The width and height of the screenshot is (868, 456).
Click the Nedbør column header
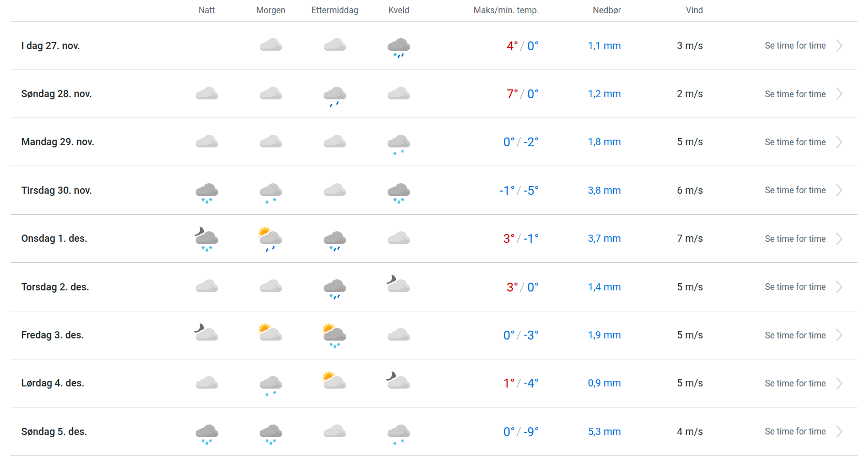pyautogui.click(x=607, y=10)
